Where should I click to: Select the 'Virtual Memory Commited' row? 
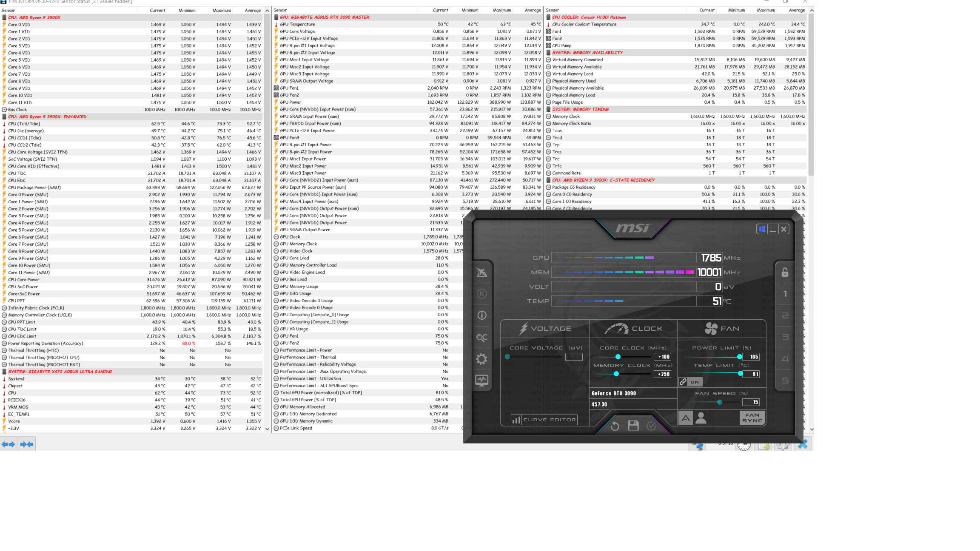[x=676, y=60]
